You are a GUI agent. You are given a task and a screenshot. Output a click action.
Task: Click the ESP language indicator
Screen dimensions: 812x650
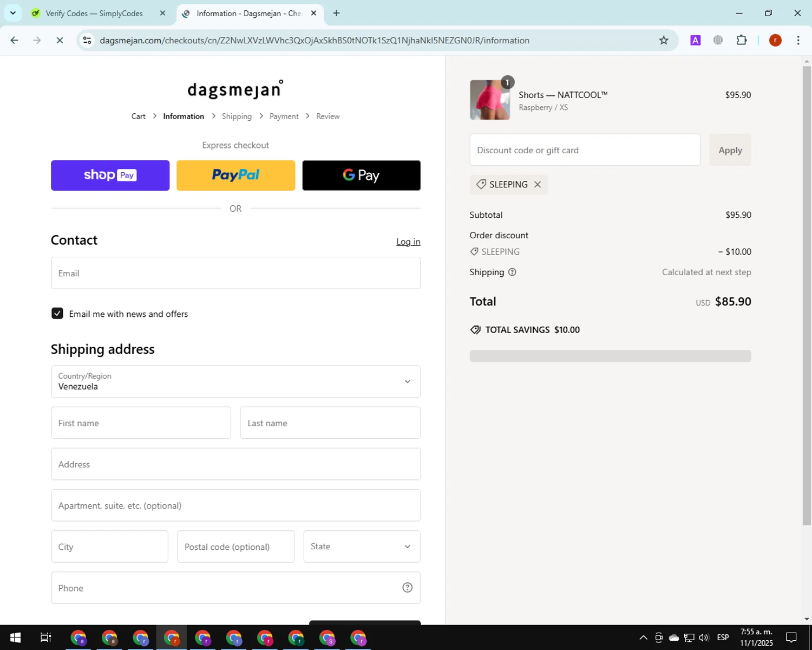coord(723,638)
